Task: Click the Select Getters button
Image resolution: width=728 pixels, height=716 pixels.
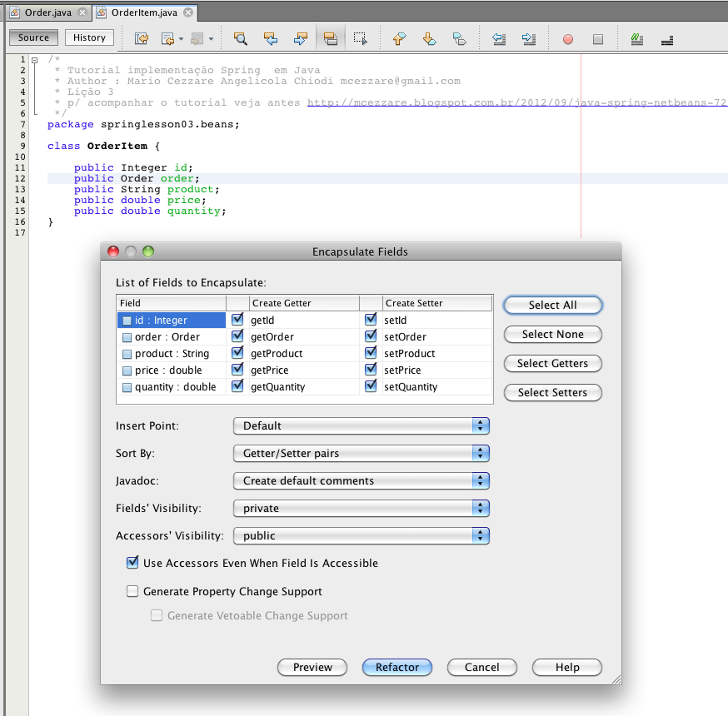Action: (x=552, y=363)
